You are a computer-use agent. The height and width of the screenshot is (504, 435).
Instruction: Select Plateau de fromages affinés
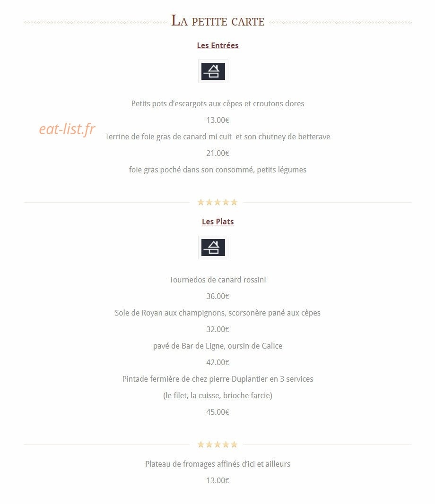pos(217,464)
